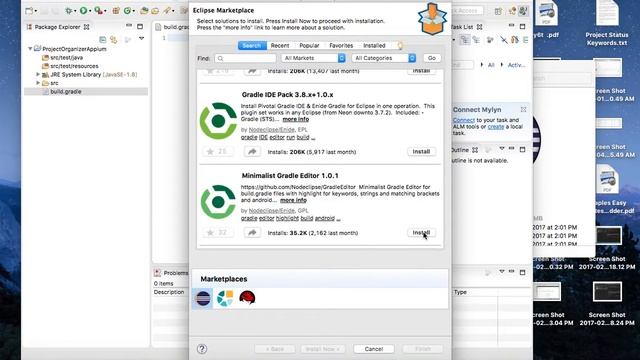Toggle Link with Editor in Package Explorer

pyautogui.click(x=113, y=40)
